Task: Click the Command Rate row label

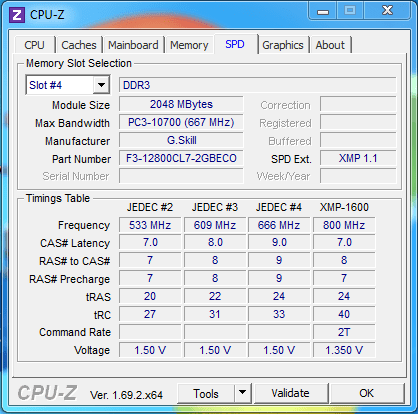Action: pyautogui.click(x=75, y=332)
